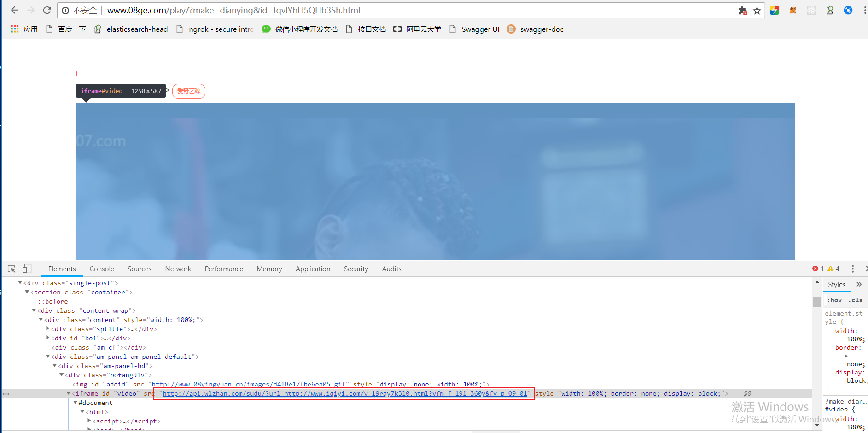
Task: Switch to the Application tab
Action: [313, 269]
